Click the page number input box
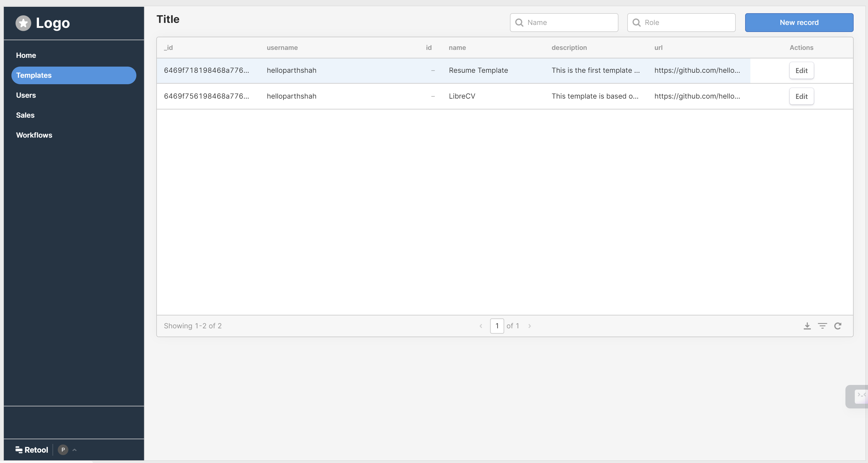Viewport: 868px width, 463px height. pyautogui.click(x=497, y=326)
